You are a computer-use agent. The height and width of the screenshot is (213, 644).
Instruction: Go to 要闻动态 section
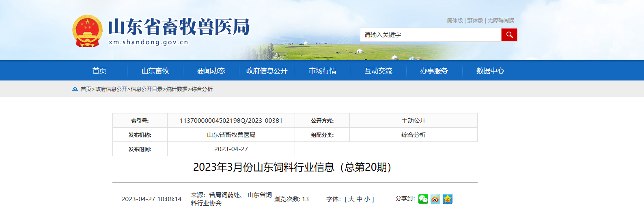tap(211, 71)
